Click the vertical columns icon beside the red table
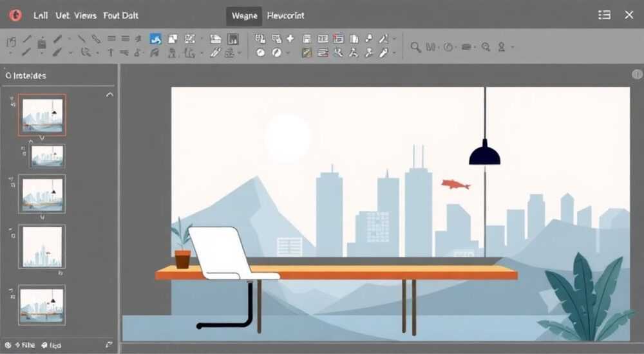 (354, 39)
